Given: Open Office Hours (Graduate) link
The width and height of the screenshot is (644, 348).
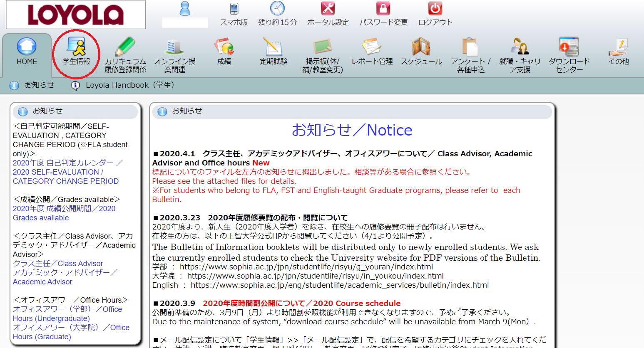Looking at the screenshot, I should click(x=71, y=332).
